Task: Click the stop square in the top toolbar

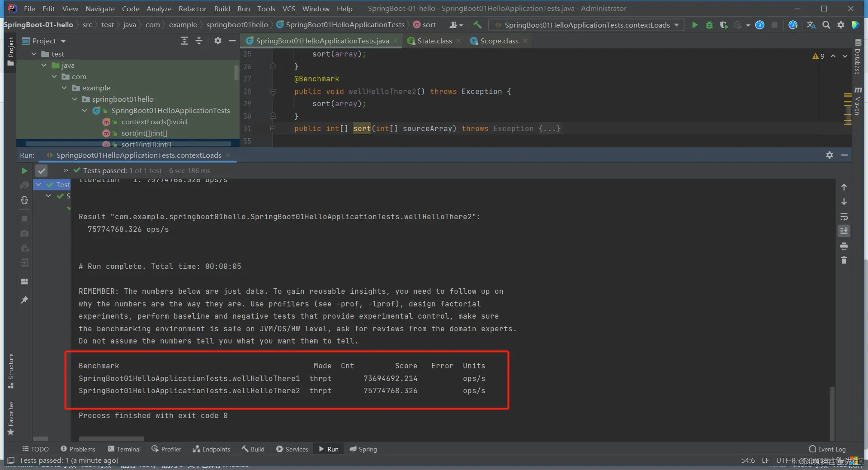Action: [774, 25]
